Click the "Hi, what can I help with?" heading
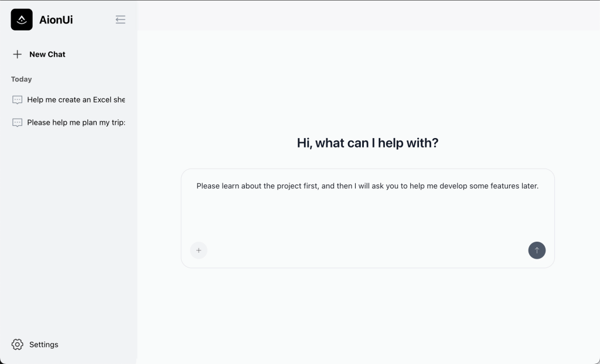 click(x=367, y=143)
